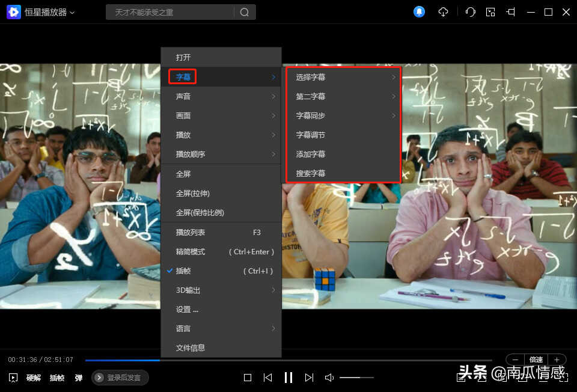Choose 全屏 from the context menu
Screen dimensions: 577x392
click(221, 174)
